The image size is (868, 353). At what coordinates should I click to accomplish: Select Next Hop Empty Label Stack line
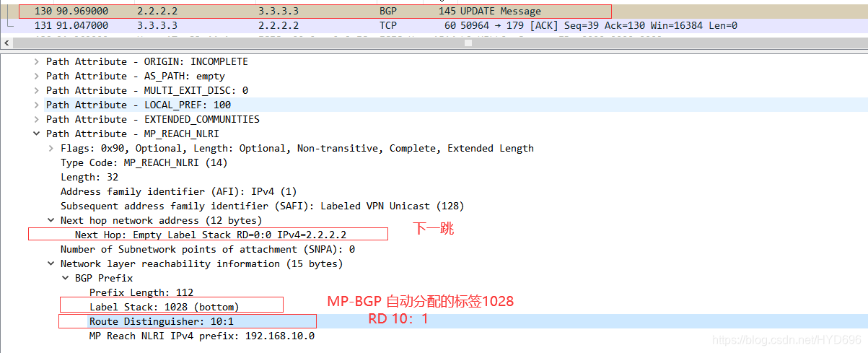coord(211,235)
